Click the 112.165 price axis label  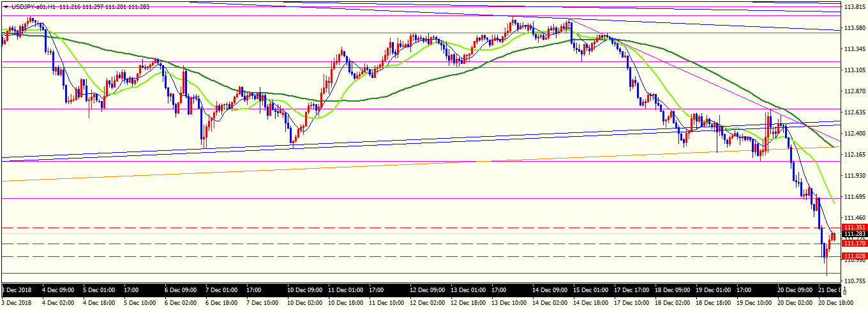[855, 155]
